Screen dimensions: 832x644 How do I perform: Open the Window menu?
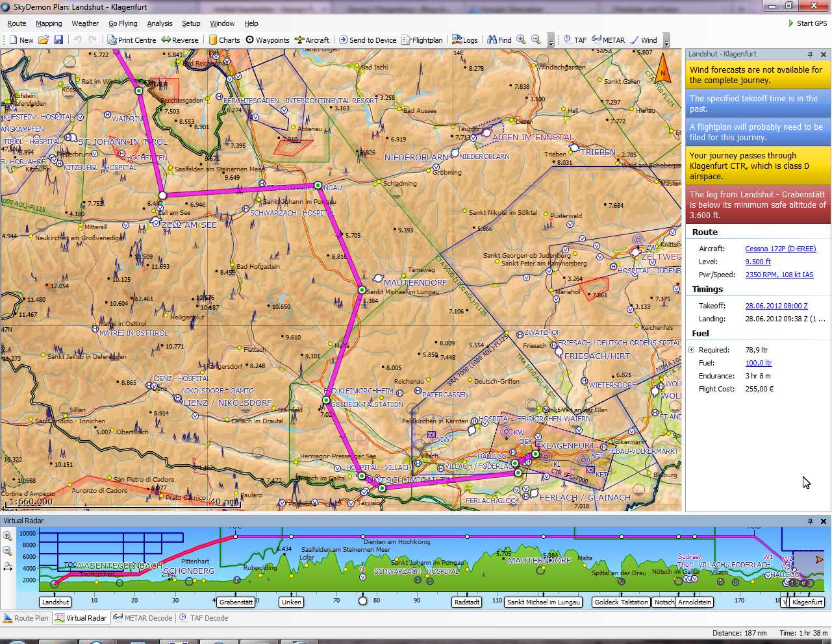coord(222,23)
